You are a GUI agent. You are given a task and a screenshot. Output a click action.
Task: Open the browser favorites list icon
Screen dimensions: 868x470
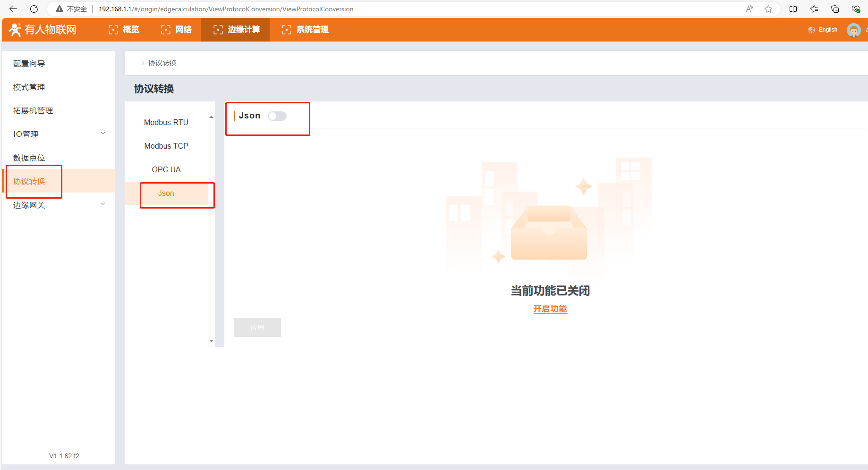click(x=814, y=9)
